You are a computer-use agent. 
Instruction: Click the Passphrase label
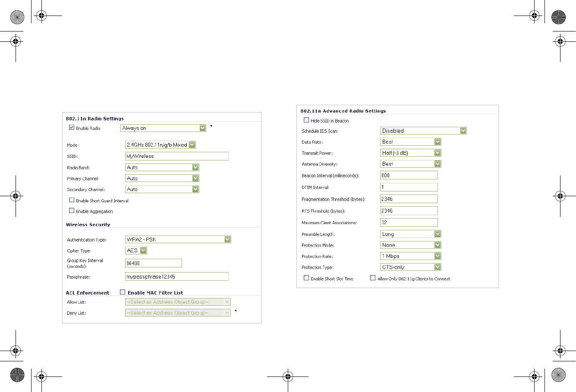(x=79, y=277)
